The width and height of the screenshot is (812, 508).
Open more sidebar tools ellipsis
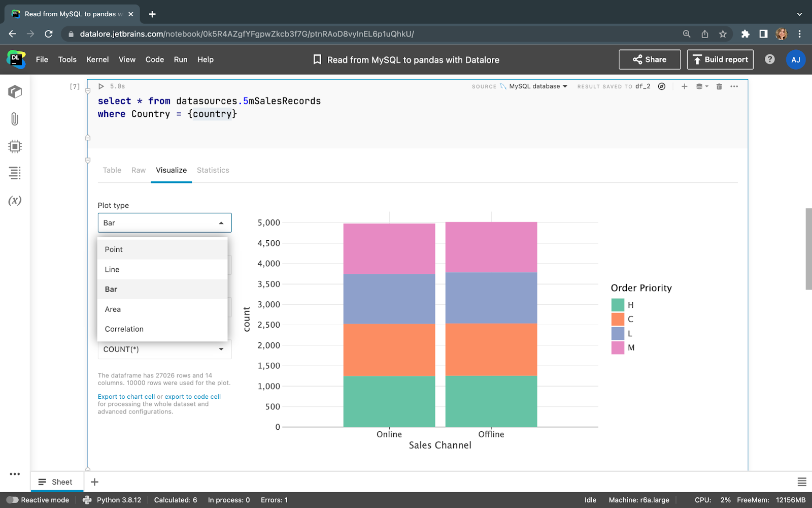pyautogui.click(x=15, y=474)
